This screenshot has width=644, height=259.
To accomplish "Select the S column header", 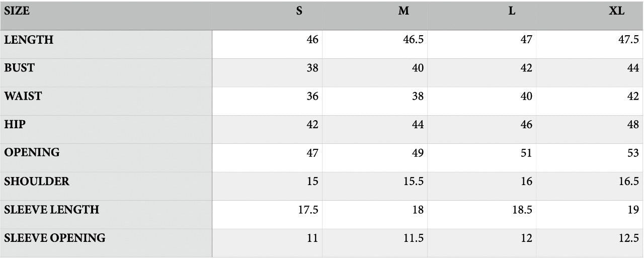I will point(299,12).
